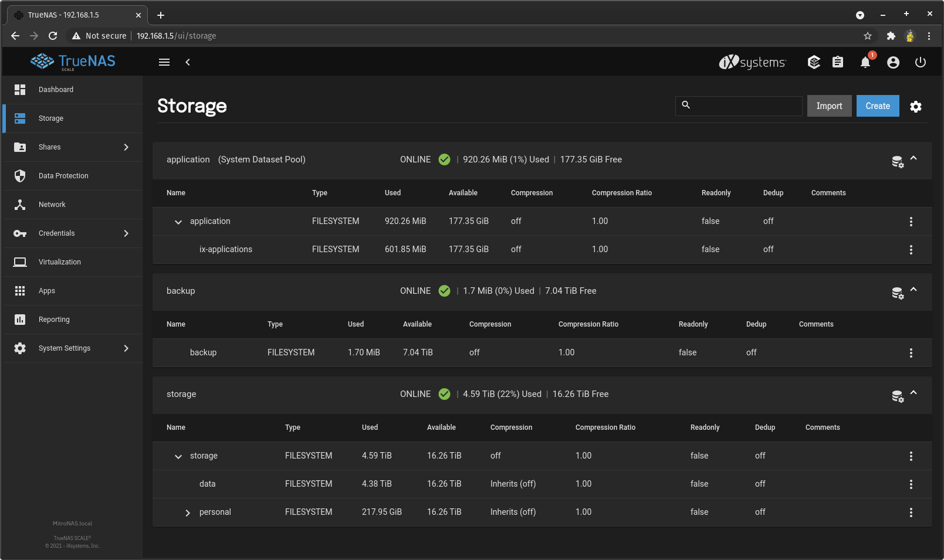Expand the personal dataset row
The height and width of the screenshot is (560, 944).
188,513
